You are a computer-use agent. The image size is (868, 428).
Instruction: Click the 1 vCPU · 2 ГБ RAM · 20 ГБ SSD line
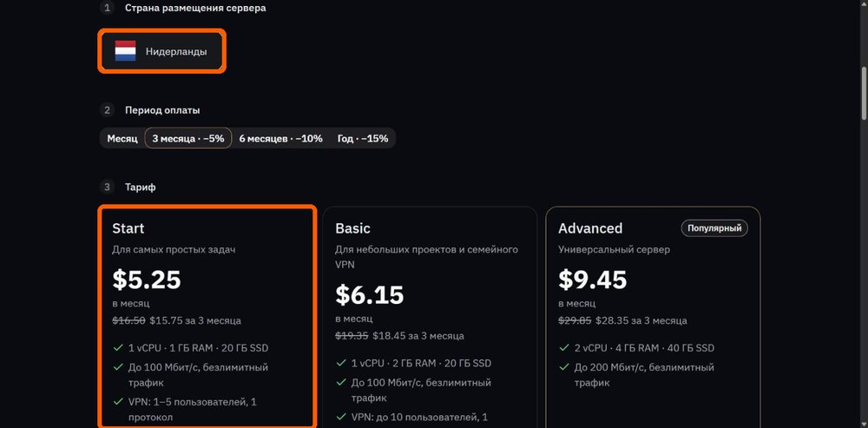point(421,364)
